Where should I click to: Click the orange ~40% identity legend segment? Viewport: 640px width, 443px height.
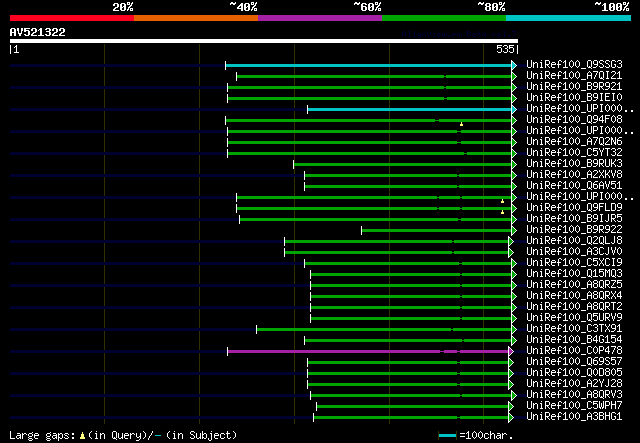196,18
